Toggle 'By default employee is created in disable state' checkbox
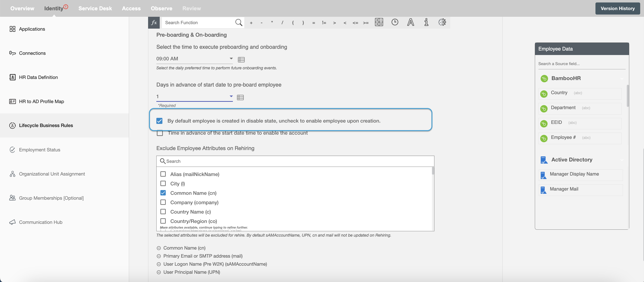 pyautogui.click(x=159, y=120)
